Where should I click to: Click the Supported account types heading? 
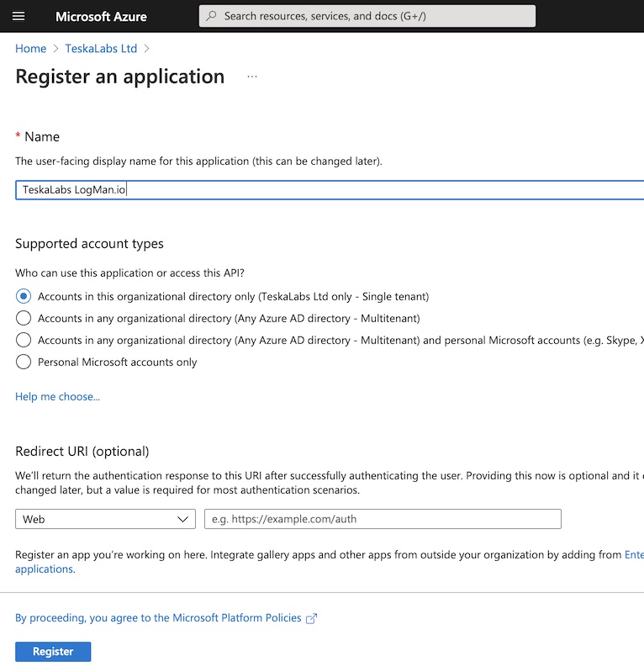[90, 244]
